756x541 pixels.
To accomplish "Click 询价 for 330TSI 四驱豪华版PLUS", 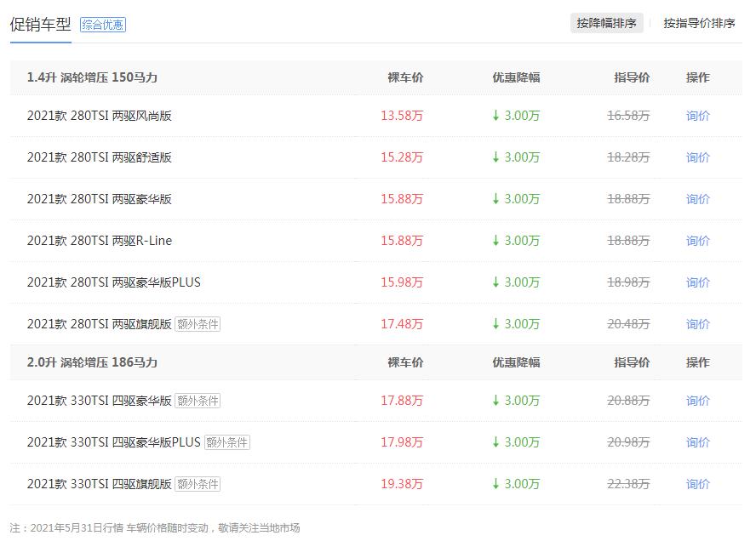I will coord(697,442).
